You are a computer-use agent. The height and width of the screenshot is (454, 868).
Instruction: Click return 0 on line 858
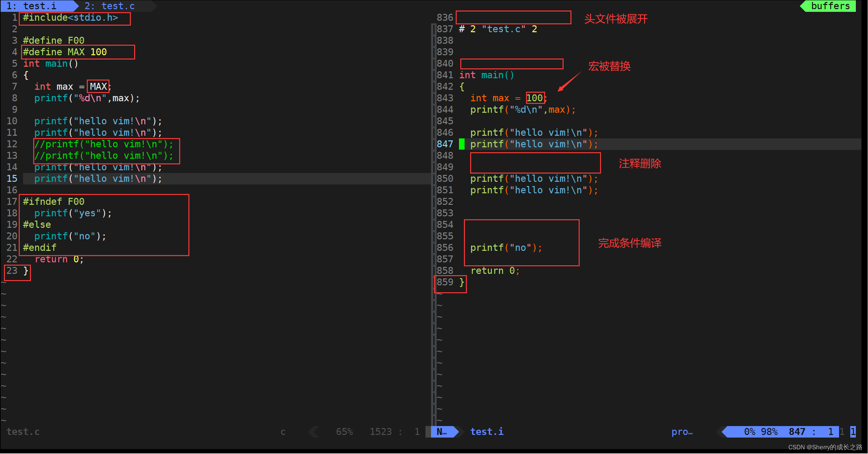[495, 271]
